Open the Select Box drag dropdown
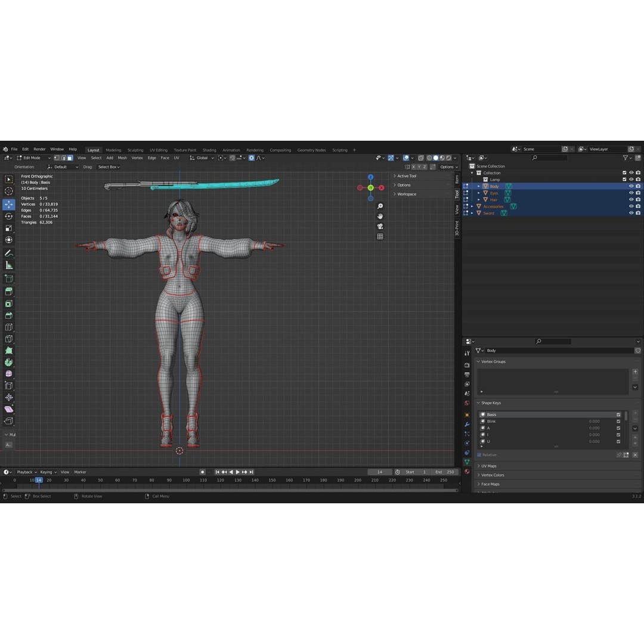This screenshot has width=644, height=644. pos(109,167)
